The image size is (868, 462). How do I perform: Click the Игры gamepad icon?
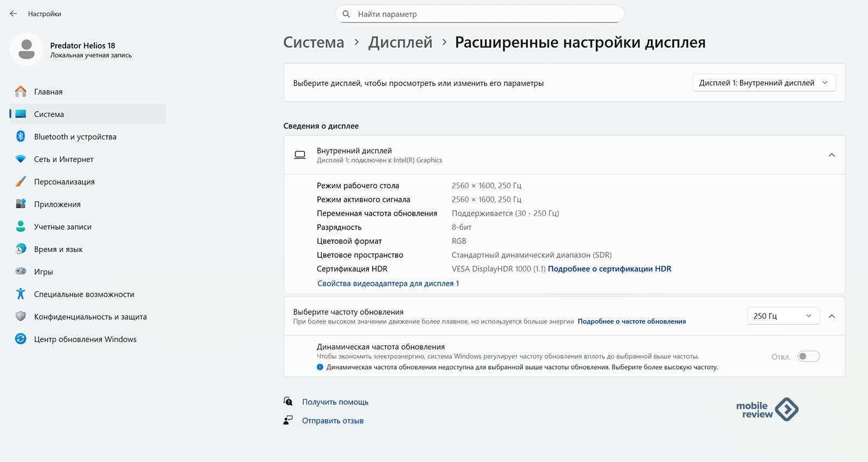point(21,271)
